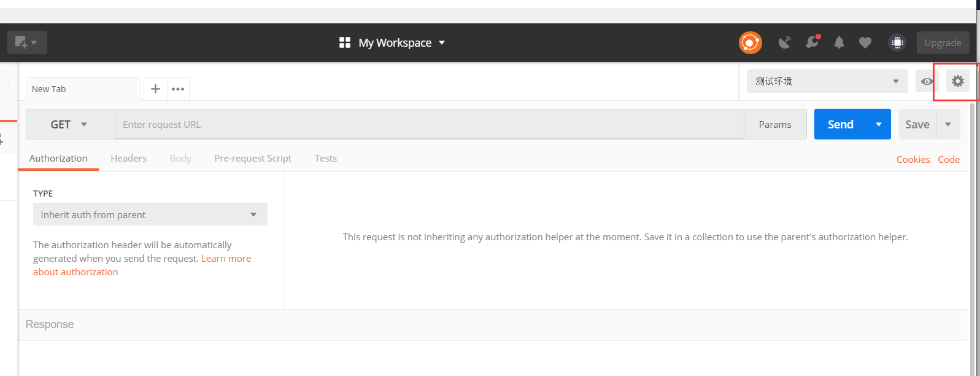Open the satellite dish capture requests icon
The width and height of the screenshot is (980, 376).
tap(784, 42)
